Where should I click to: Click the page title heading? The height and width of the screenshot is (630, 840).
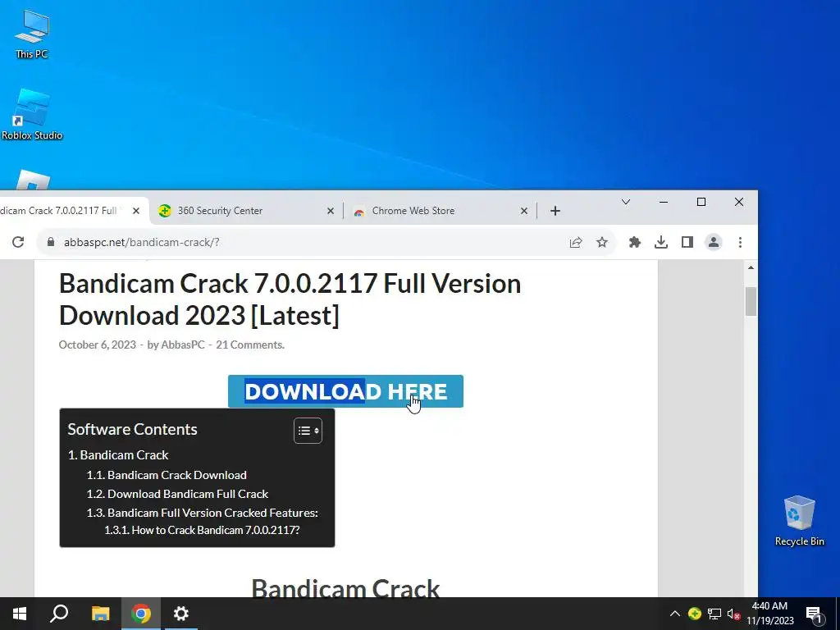tap(290, 299)
